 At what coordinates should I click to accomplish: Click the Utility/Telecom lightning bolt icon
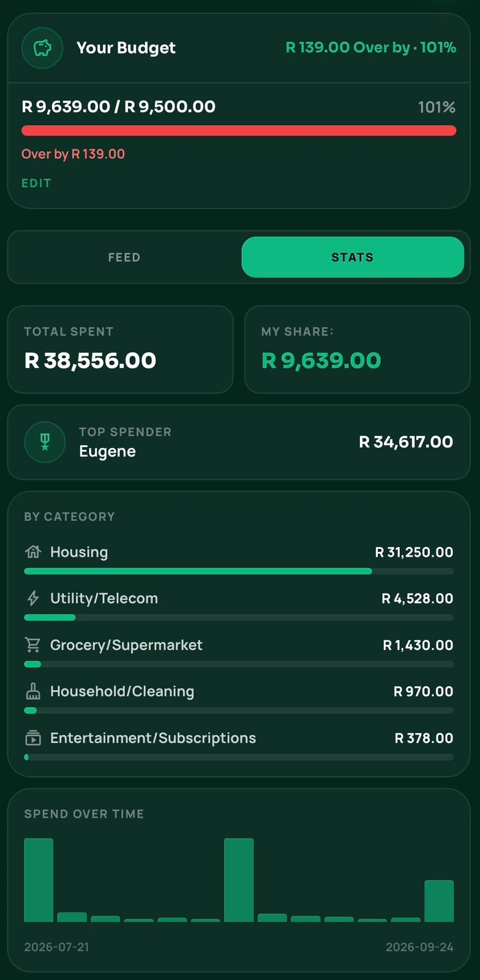[33, 598]
